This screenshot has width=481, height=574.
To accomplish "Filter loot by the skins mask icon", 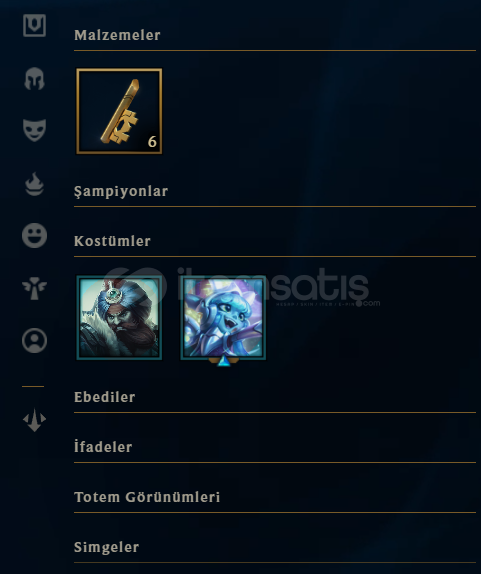I will [x=34, y=130].
